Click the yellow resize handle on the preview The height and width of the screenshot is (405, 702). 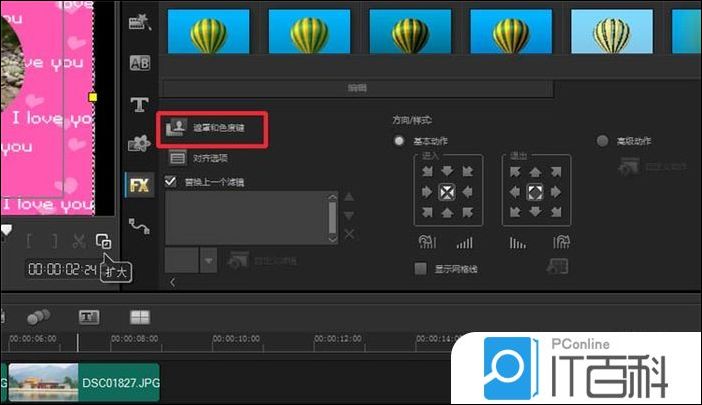[93, 97]
